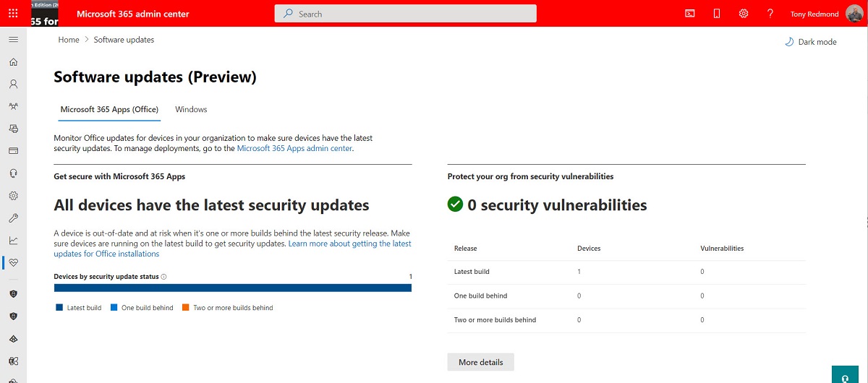
Task: Click 'Get secure with Microsoft 365 Apps'
Action: [x=119, y=176]
